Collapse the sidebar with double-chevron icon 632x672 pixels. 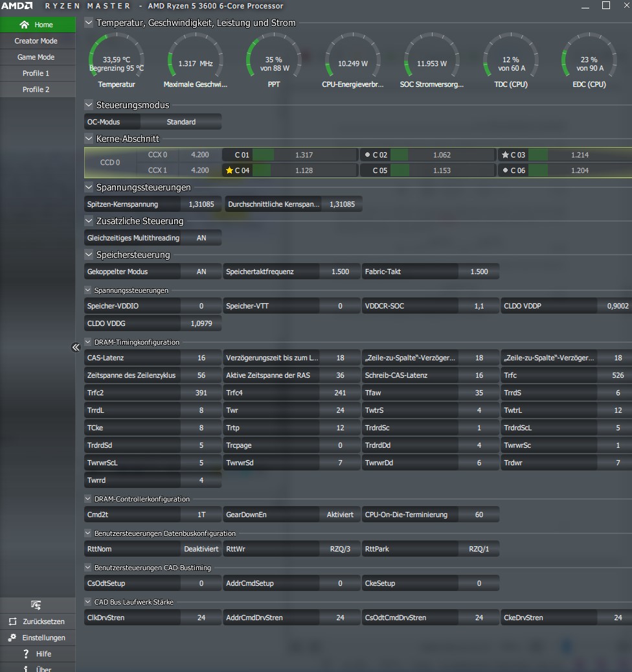(x=76, y=347)
